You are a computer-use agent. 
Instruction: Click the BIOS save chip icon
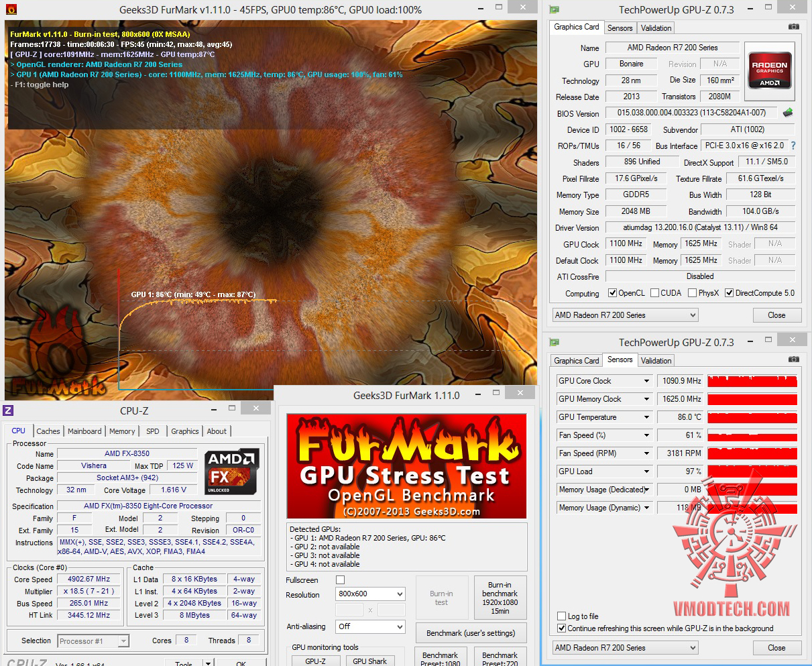click(788, 113)
